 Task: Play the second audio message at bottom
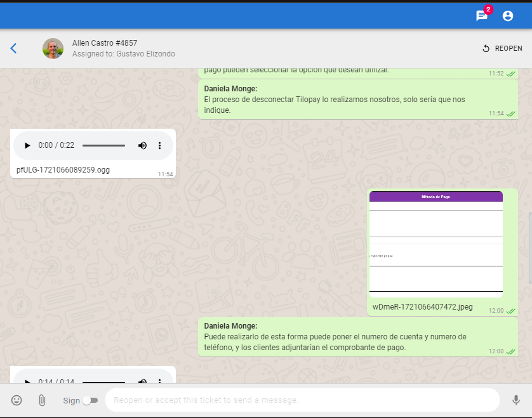pyautogui.click(x=27, y=381)
